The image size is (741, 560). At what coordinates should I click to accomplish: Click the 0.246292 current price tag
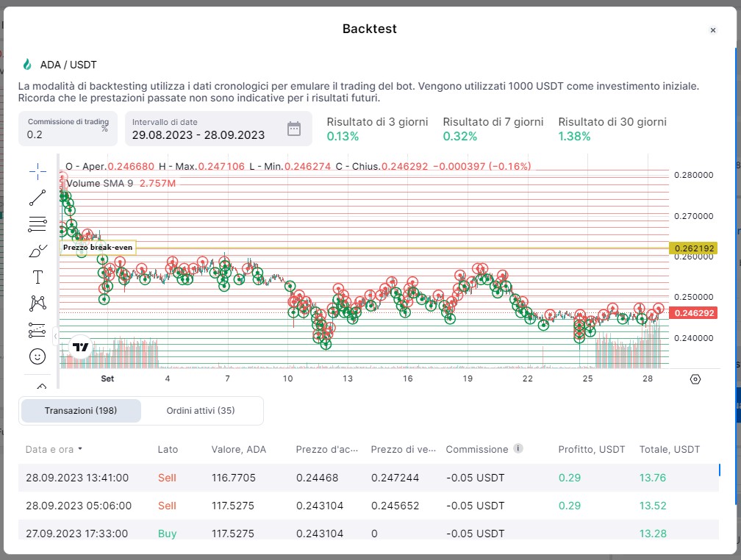tap(693, 313)
